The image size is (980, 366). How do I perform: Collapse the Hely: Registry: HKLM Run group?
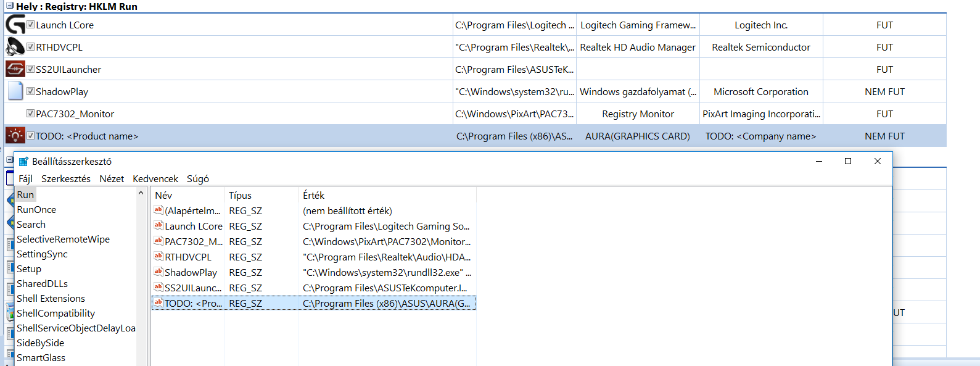pos(9,6)
